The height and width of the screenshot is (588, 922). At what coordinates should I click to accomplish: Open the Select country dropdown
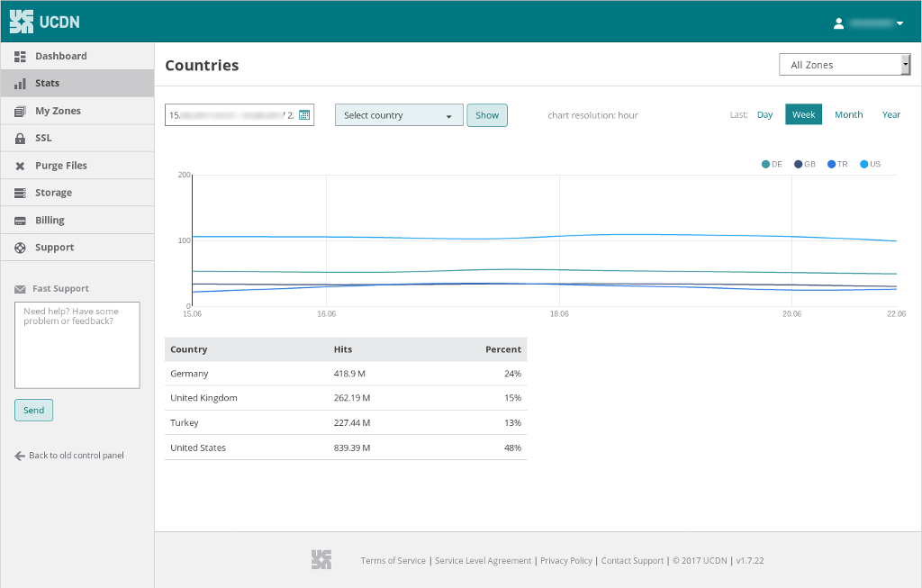399,115
